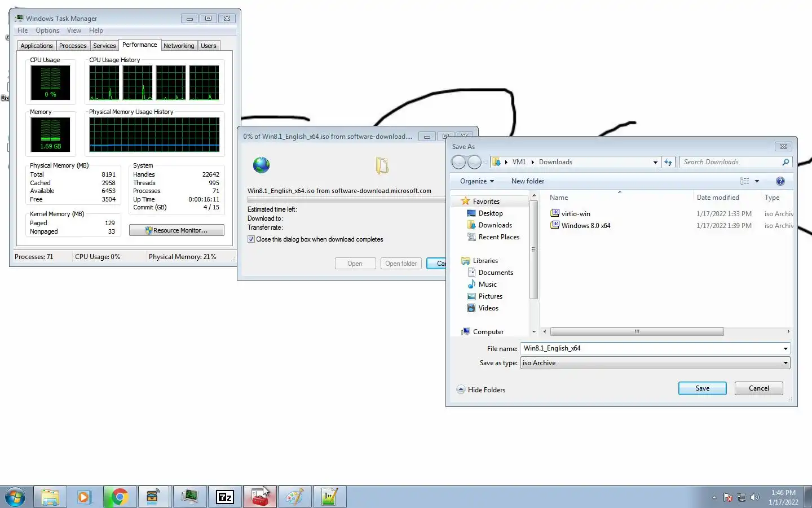
Task: Open Help via the blue question mark icon
Action: (x=780, y=181)
